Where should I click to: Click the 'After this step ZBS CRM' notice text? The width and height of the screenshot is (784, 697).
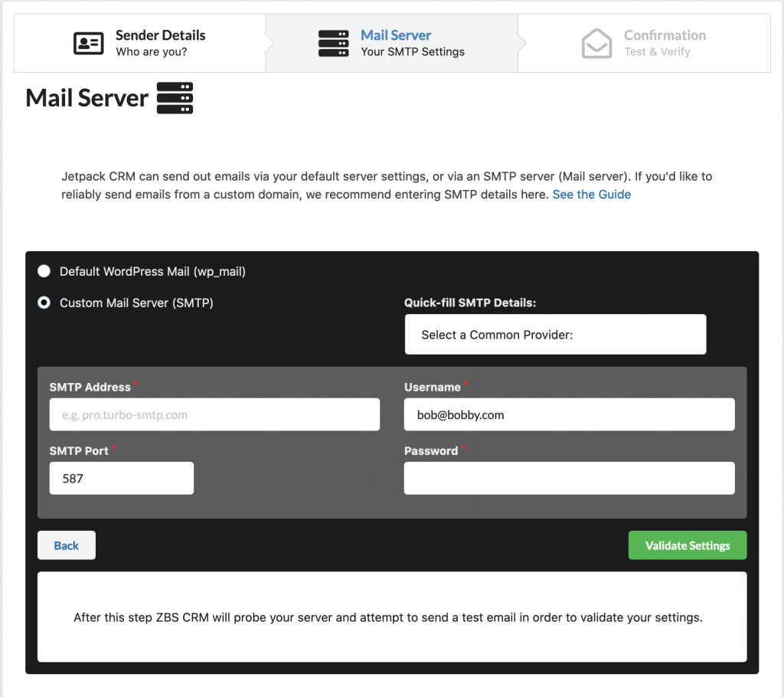388,617
